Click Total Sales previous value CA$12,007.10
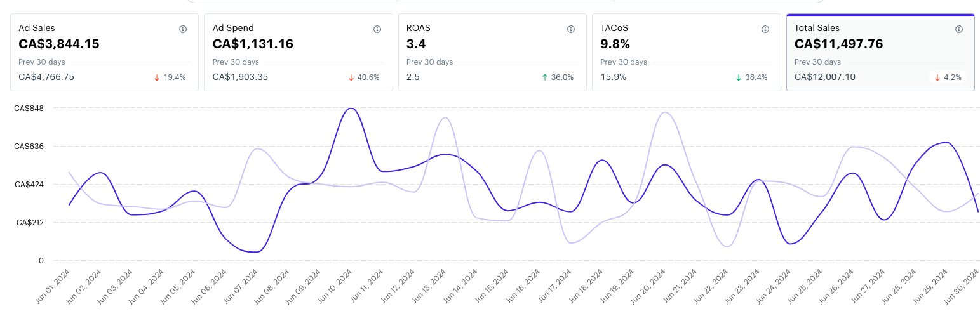Image resolution: width=980 pixels, height=316 pixels. [x=822, y=77]
